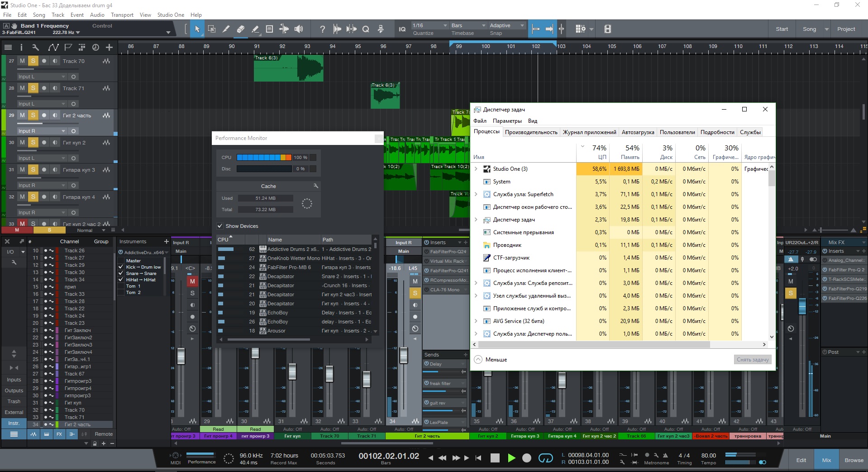This screenshot has width=868, height=472.
Task: Open the Inserts dropdown arrow in channel 34
Action: (x=460, y=242)
